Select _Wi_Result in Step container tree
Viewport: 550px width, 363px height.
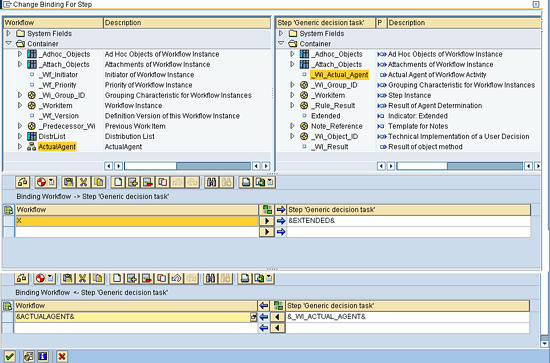(329, 147)
